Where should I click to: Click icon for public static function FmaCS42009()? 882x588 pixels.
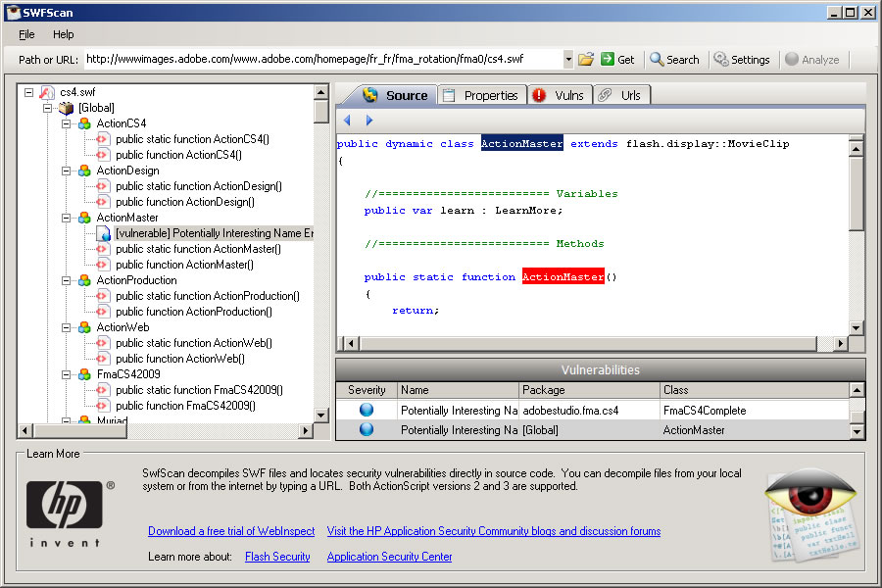coord(102,390)
